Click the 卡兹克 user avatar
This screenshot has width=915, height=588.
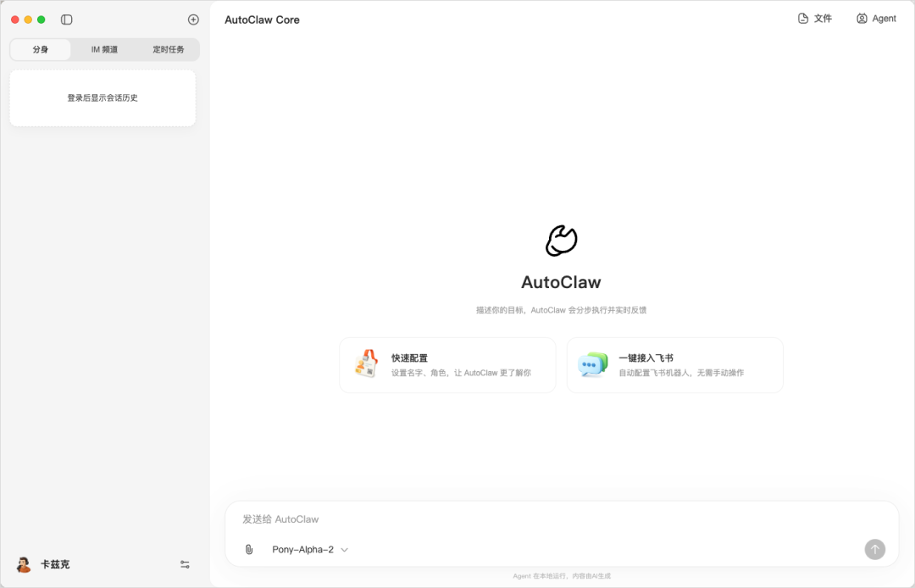tap(24, 564)
